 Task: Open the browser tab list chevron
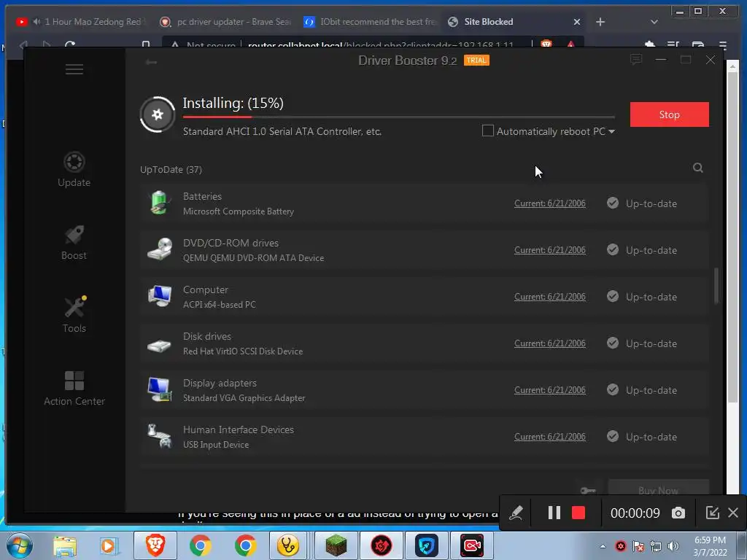click(654, 22)
